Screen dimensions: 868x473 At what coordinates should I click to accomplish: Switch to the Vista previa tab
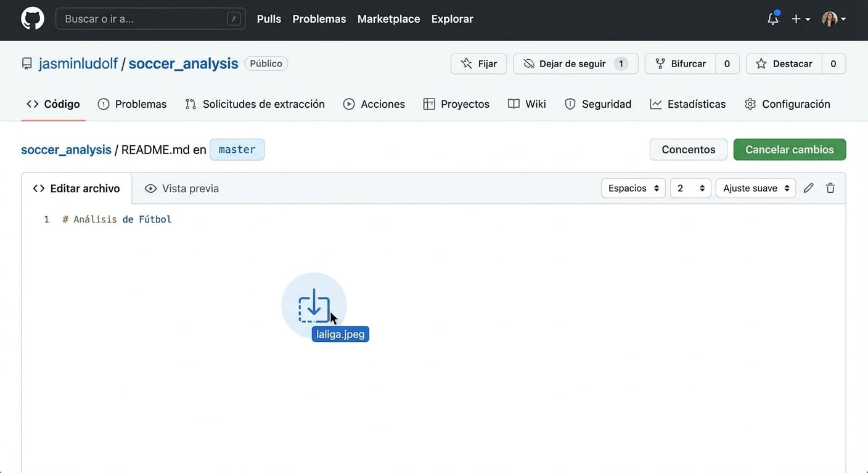coord(182,188)
